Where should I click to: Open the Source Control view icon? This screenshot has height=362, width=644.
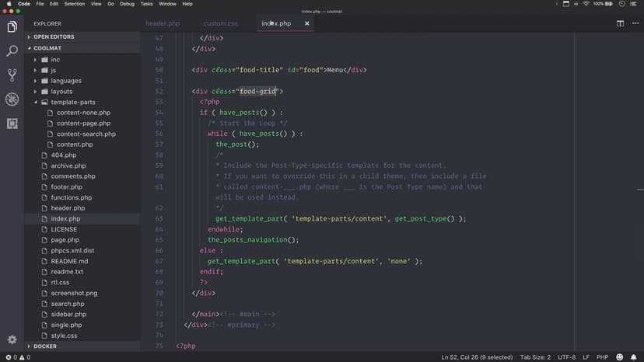click(x=12, y=75)
